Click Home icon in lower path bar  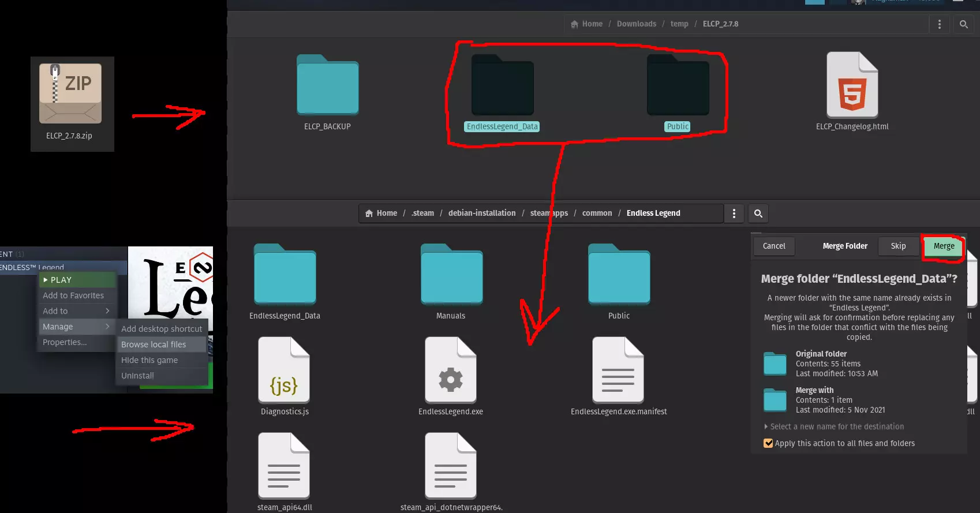click(369, 214)
